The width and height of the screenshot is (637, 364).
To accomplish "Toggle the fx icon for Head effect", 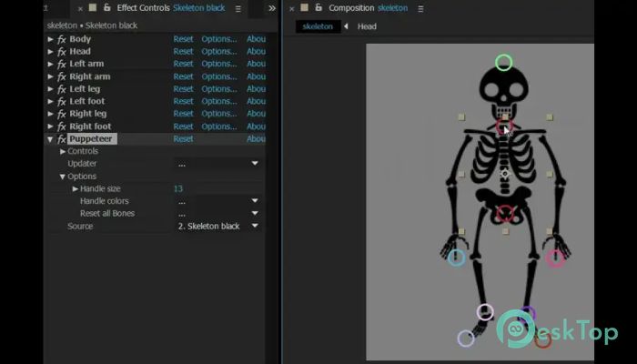I will click(61, 52).
